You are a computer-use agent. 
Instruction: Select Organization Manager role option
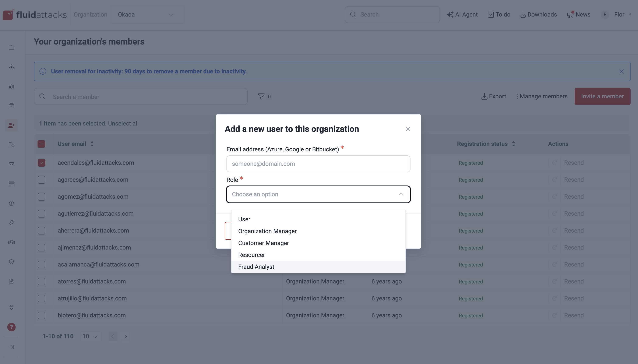click(x=318, y=231)
